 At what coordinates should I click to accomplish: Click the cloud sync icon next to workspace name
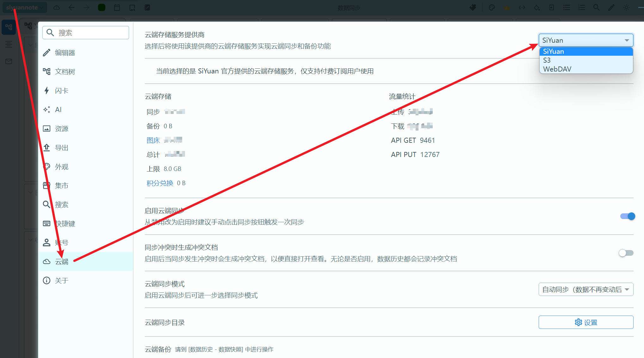tap(56, 7)
